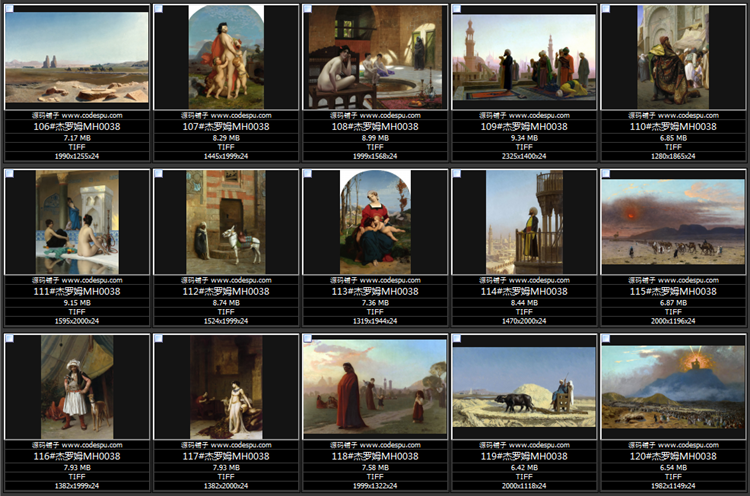Click the 6.54 MB file size
The image size is (750, 496).
(673, 467)
